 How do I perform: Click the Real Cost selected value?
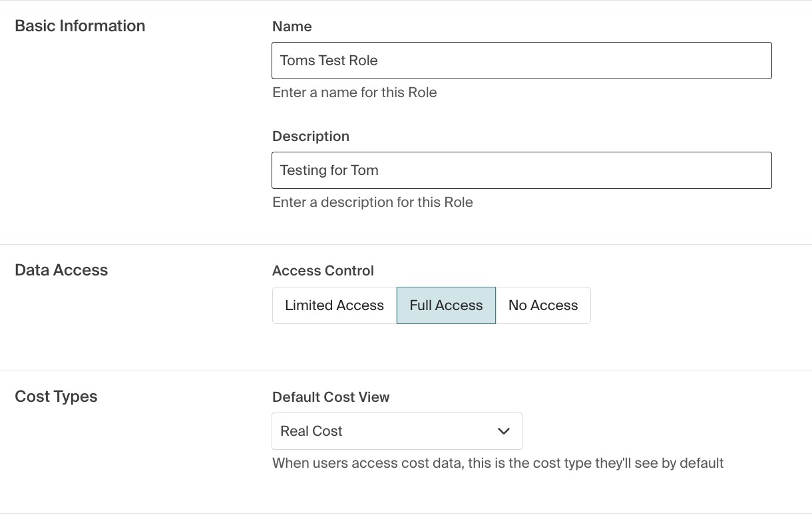click(x=311, y=431)
